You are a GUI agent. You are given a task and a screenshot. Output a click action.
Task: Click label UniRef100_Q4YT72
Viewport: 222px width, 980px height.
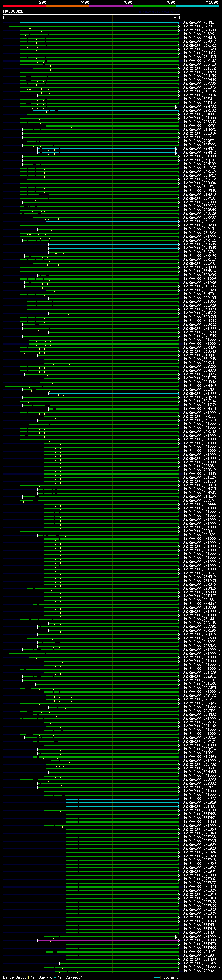coord(199,695)
